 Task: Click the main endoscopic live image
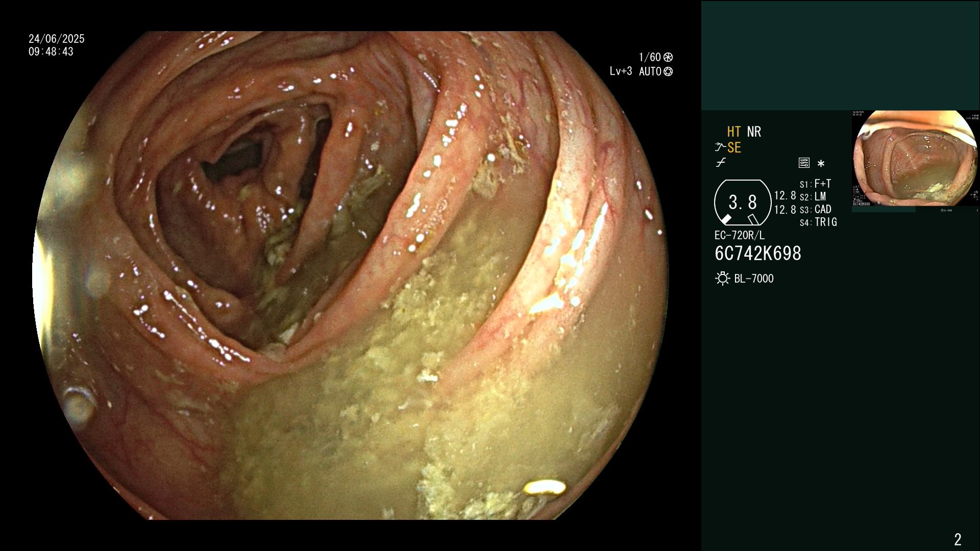(351, 275)
